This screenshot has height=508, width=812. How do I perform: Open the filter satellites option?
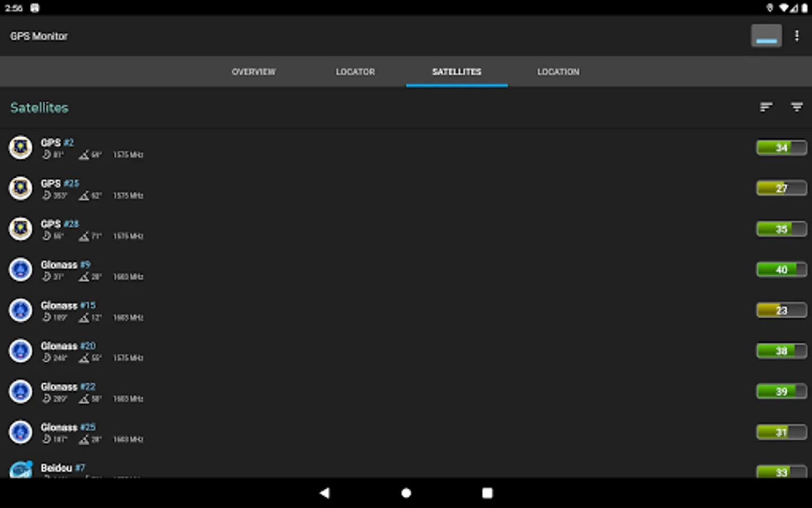pos(796,107)
